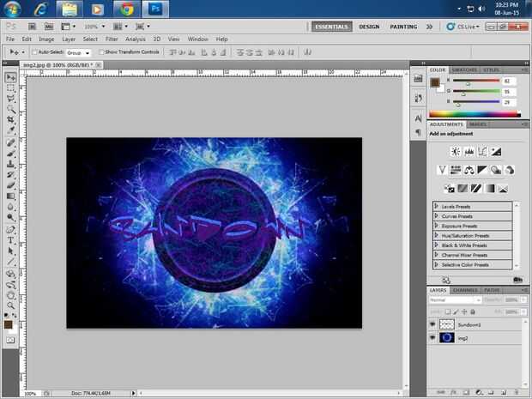
Task: Select the Move tool in the toolbox
Action: (11, 78)
